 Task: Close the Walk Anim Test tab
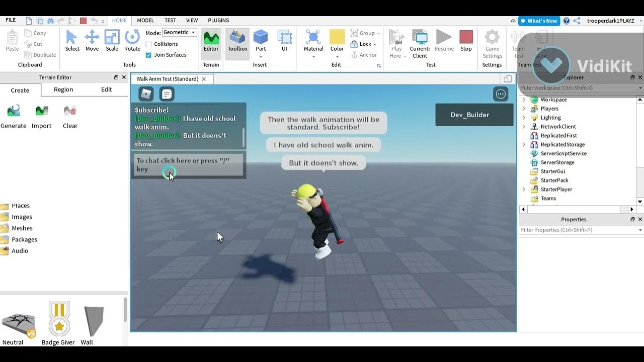tap(204, 79)
